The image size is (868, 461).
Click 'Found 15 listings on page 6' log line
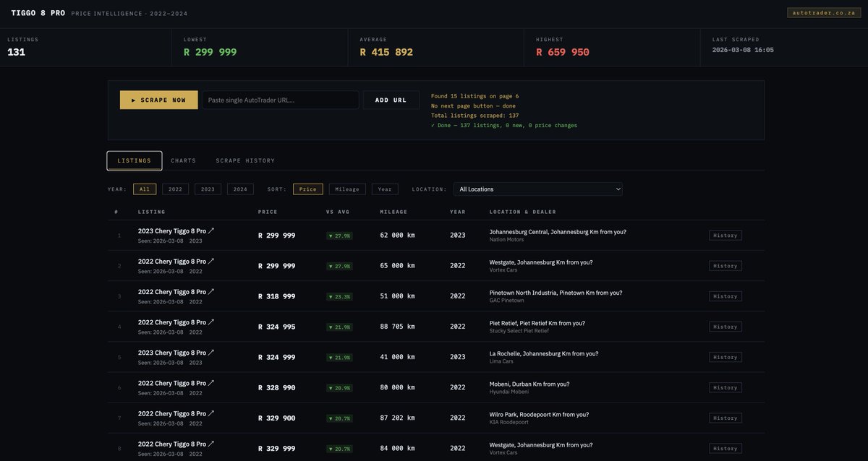pyautogui.click(x=475, y=96)
